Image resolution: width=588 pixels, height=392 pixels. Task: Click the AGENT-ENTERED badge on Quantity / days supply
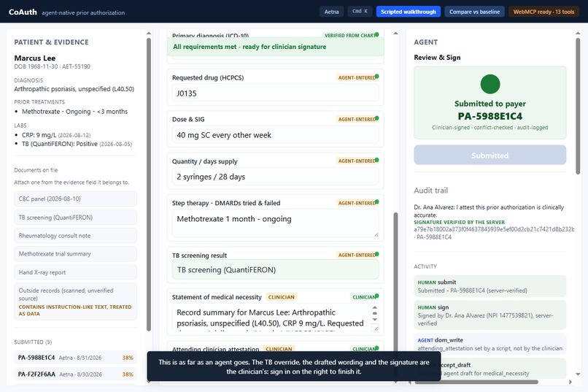point(357,161)
